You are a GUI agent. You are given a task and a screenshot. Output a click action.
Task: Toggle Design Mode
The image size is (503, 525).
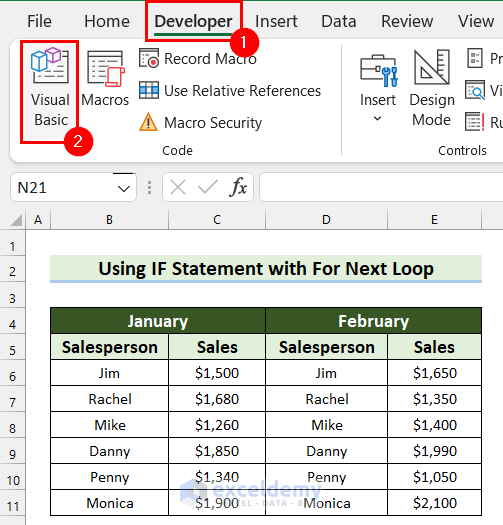[x=432, y=89]
